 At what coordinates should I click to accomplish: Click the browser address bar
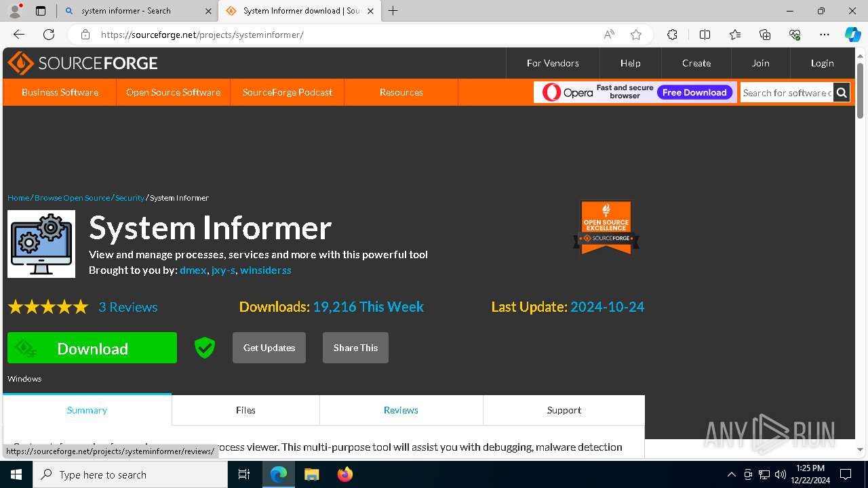[349, 35]
